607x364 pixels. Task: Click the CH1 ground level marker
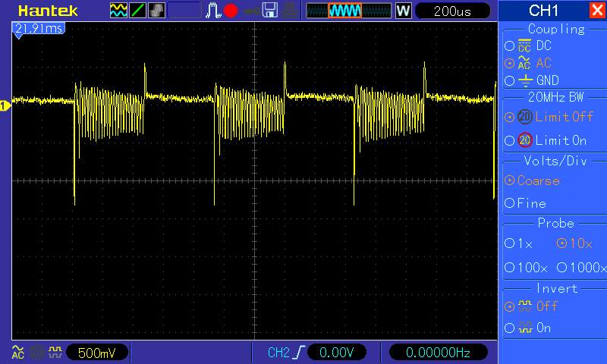pos(5,105)
